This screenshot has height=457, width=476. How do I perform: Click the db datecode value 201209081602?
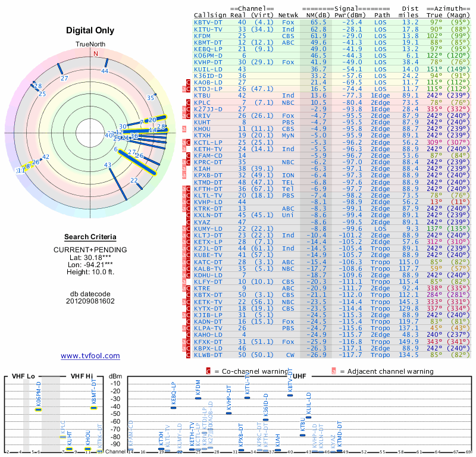click(90, 301)
